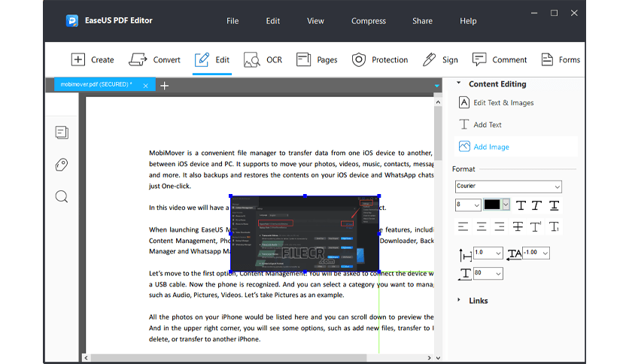The height and width of the screenshot is (364, 629).
Task: Select the Edit tool in toolbar
Action: tap(212, 59)
